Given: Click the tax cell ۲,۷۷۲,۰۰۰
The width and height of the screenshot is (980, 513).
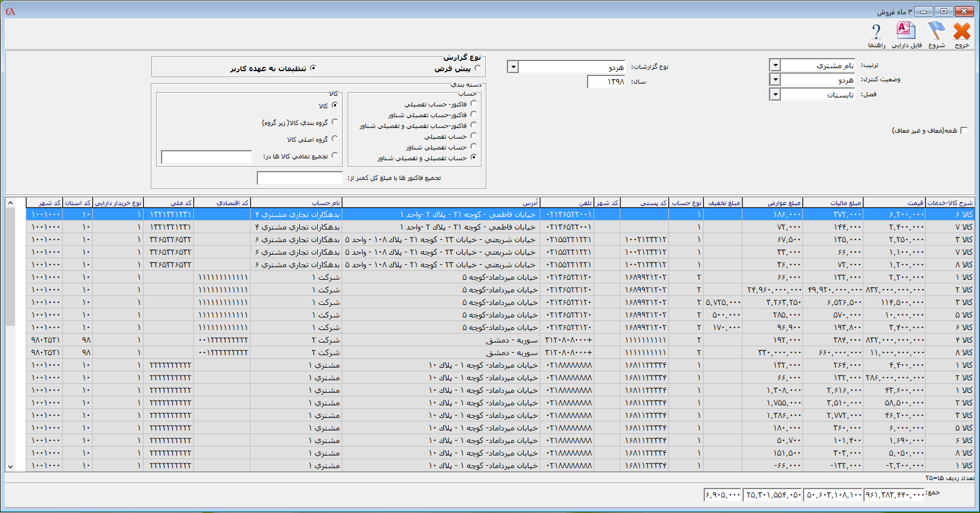Looking at the screenshot, I should tap(832, 415).
